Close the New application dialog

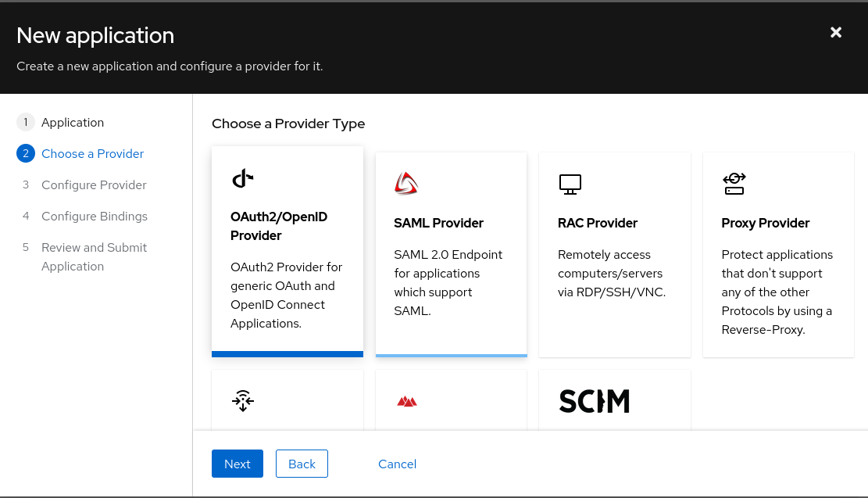[x=836, y=32]
